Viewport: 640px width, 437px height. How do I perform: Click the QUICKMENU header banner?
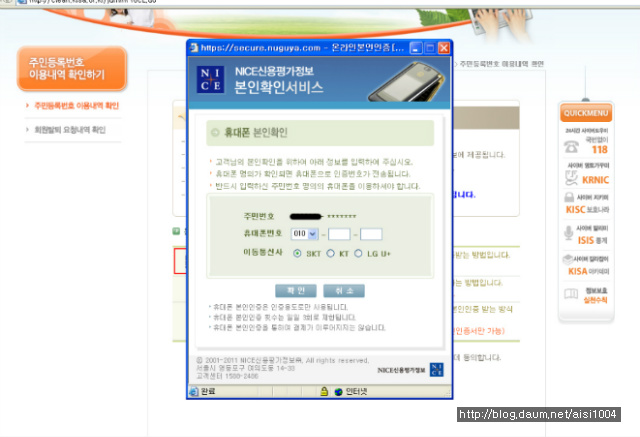point(586,113)
